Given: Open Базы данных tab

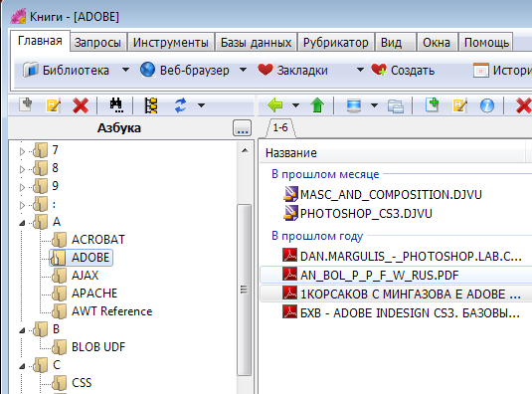Looking at the screenshot, I should (x=257, y=43).
